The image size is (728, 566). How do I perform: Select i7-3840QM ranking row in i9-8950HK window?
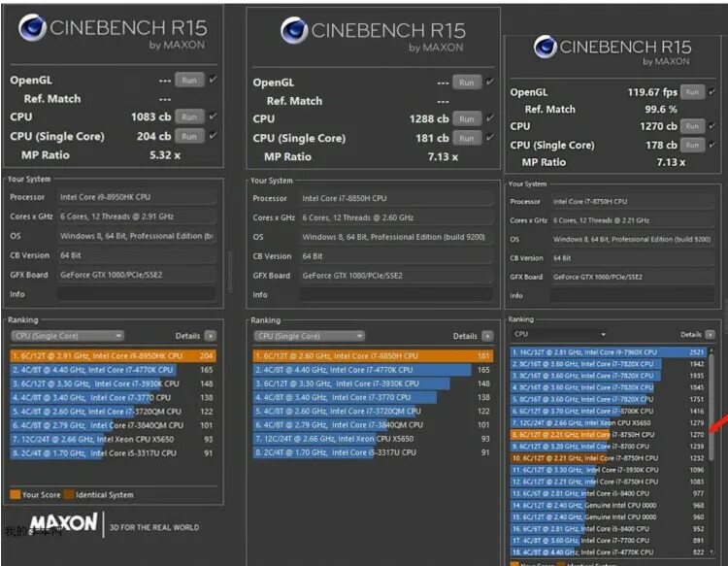click(x=113, y=425)
